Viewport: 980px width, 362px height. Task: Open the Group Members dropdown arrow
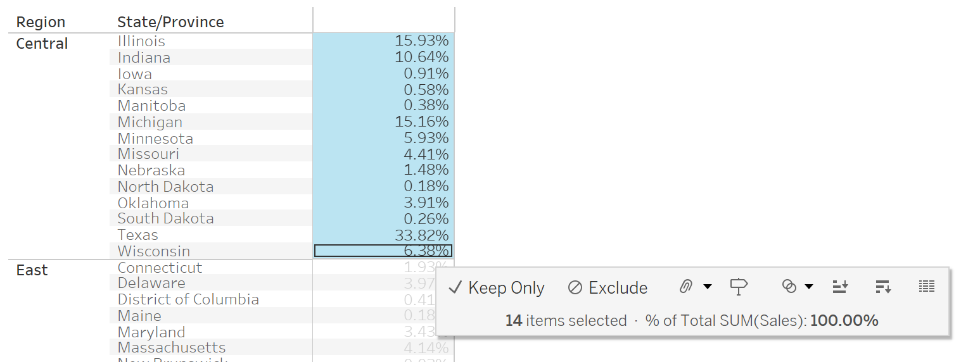[708, 287]
